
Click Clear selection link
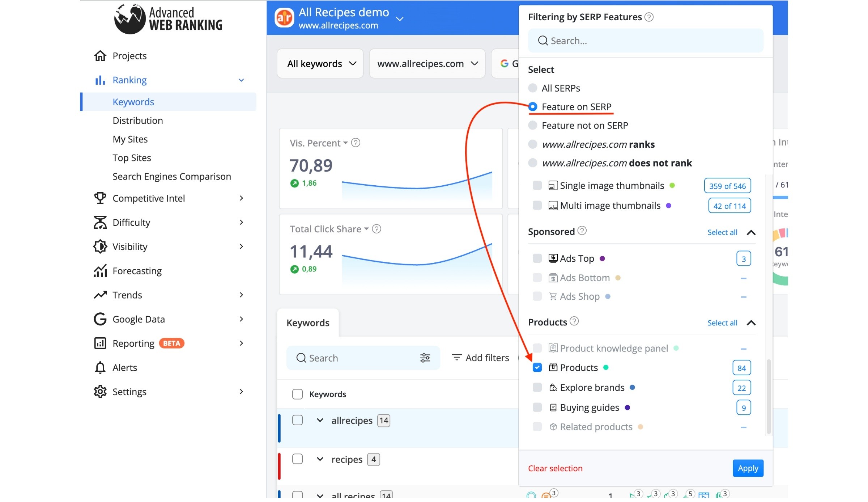tap(556, 469)
